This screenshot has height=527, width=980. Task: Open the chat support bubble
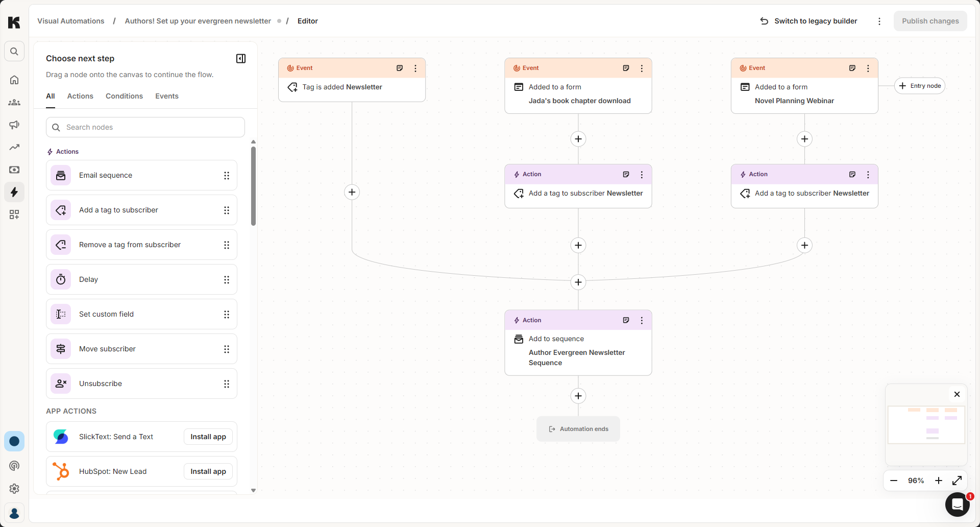pos(958,505)
